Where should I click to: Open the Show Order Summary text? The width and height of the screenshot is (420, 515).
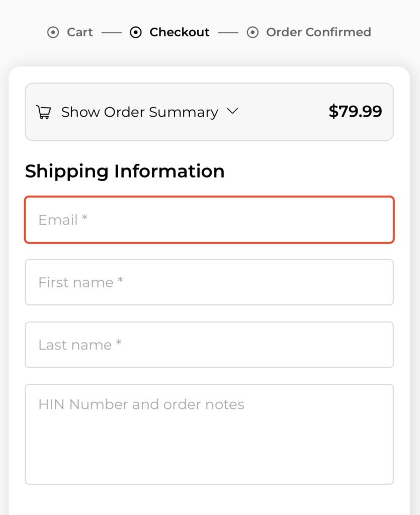click(139, 112)
